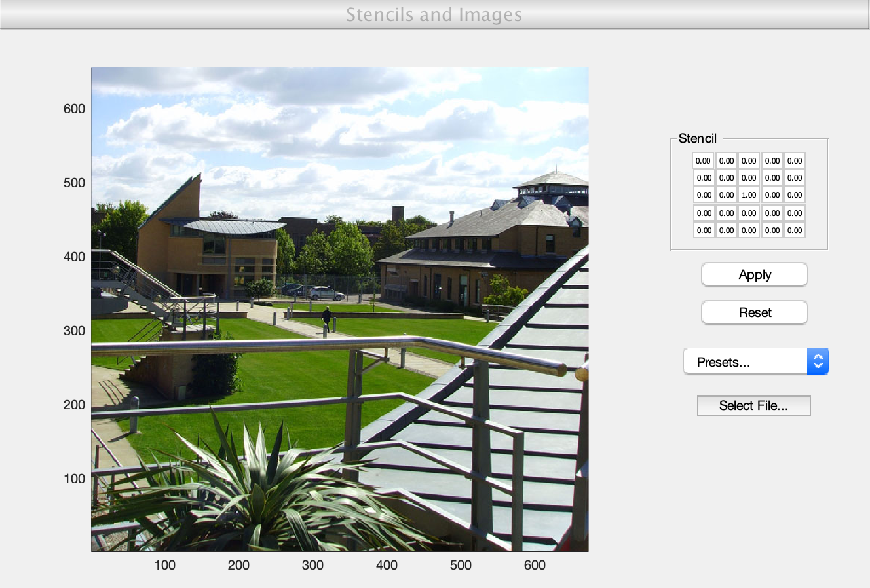Select stencil cell in row 2, column 1
The width and height of the screenshot is (870, 588).
(x=704, y=177)
